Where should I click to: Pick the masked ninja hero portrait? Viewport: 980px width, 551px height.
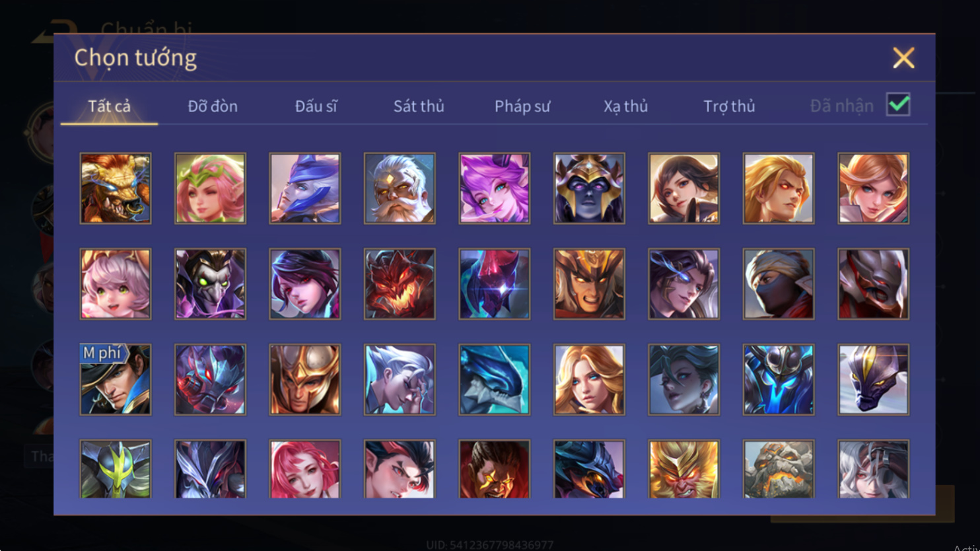779,284
